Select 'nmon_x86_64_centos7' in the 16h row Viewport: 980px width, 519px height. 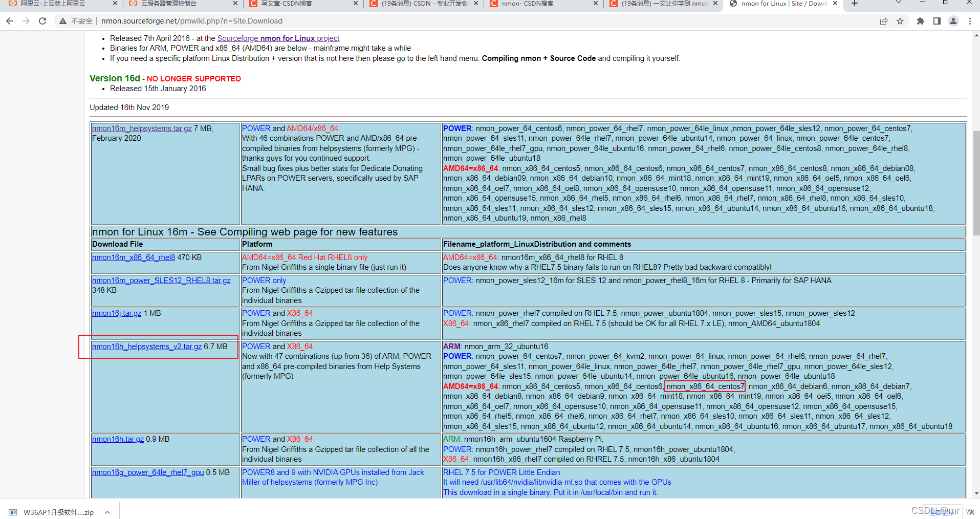pos(705,386)
